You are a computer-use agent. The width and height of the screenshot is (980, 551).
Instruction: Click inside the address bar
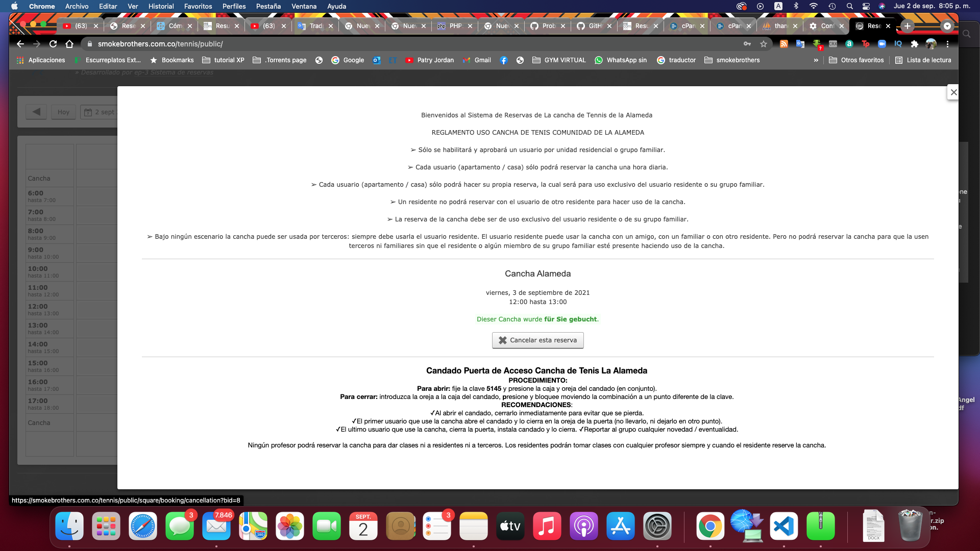click(306, 44)
